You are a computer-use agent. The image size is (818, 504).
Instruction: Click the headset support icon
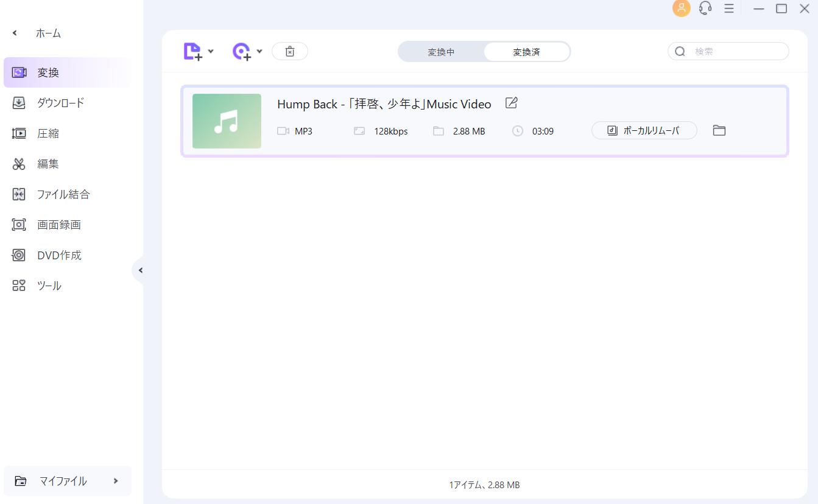pos(705,9)
